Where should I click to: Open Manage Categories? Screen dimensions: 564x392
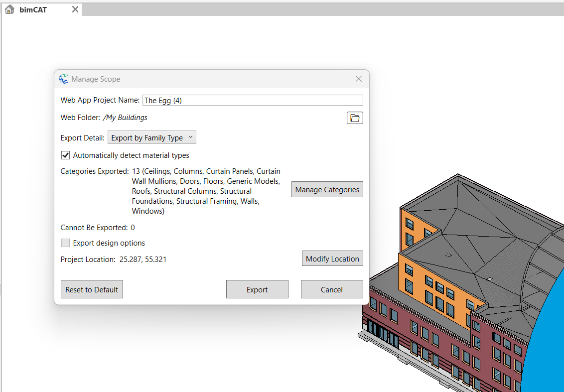click(327, 190)
